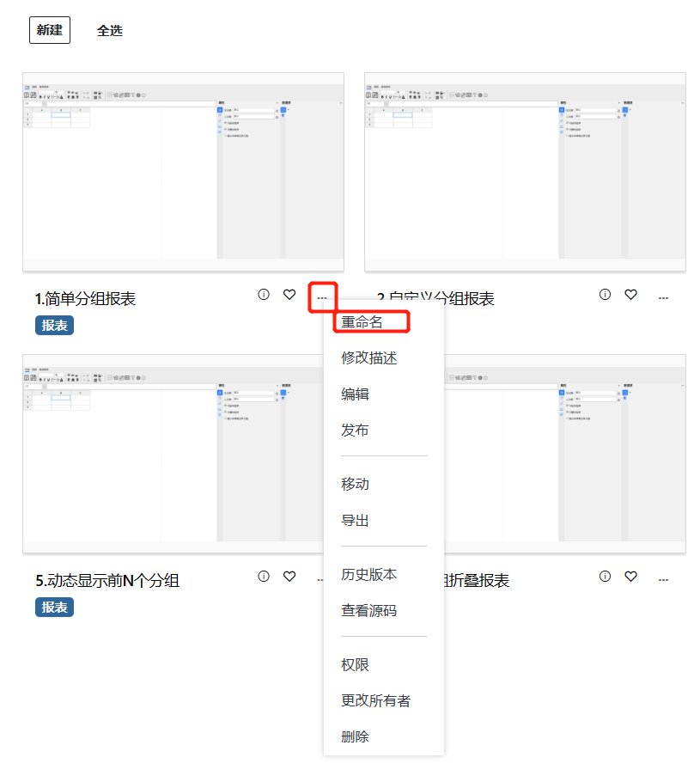700x782 pixels.
Task: Open the 2.自定义分组报表 thumbnail
Action: (x=525, y=172)
